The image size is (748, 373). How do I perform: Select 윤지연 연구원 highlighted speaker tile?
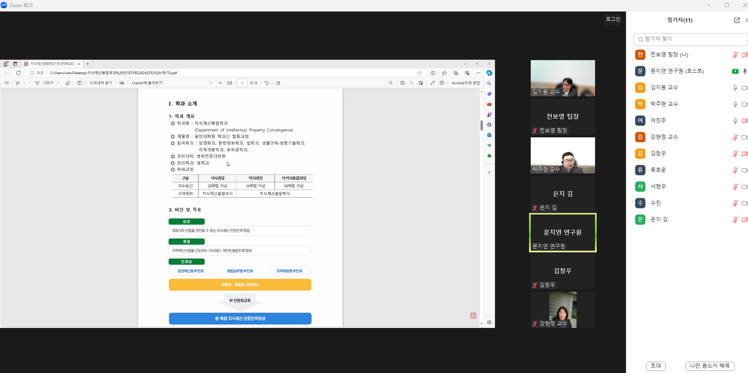point(562,232)
